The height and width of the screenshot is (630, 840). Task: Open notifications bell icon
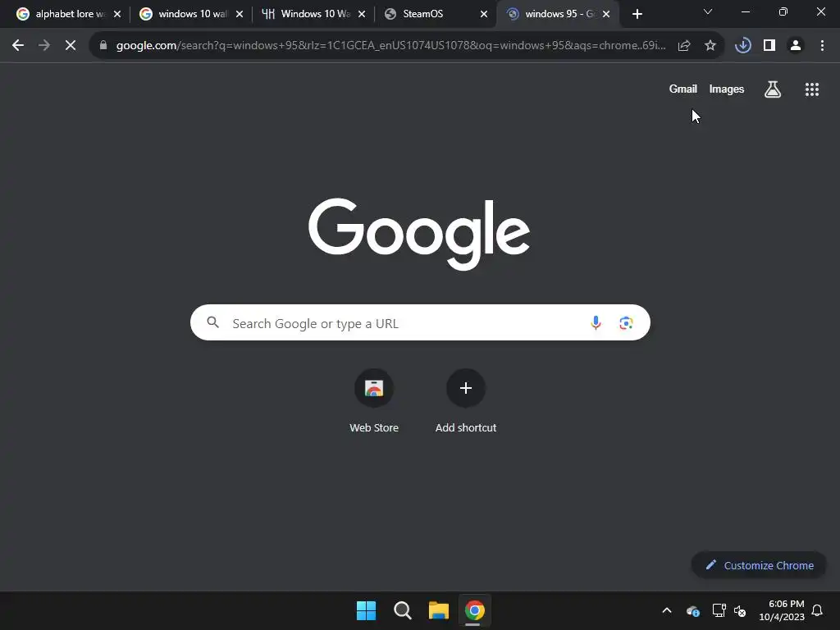[x=817, y=610]
